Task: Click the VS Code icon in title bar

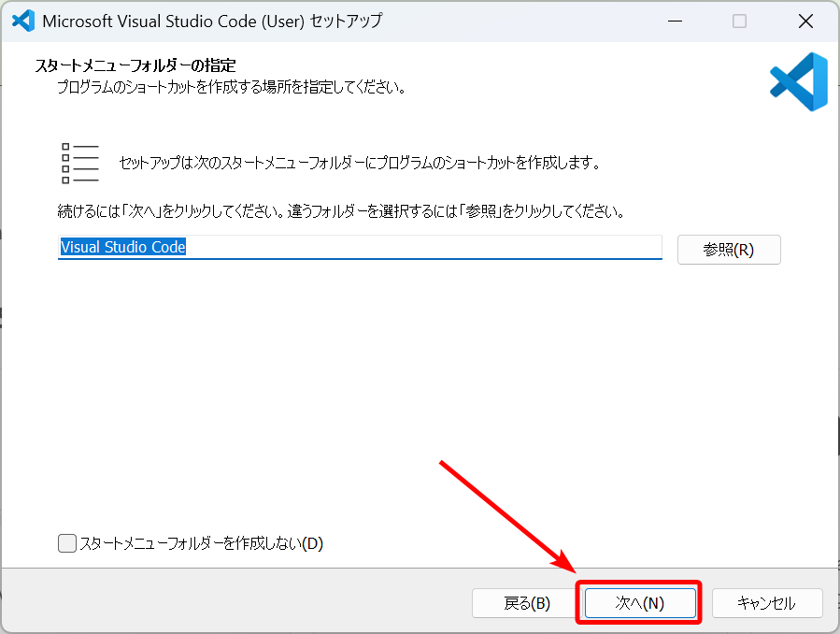Action: tap(23, 21)
